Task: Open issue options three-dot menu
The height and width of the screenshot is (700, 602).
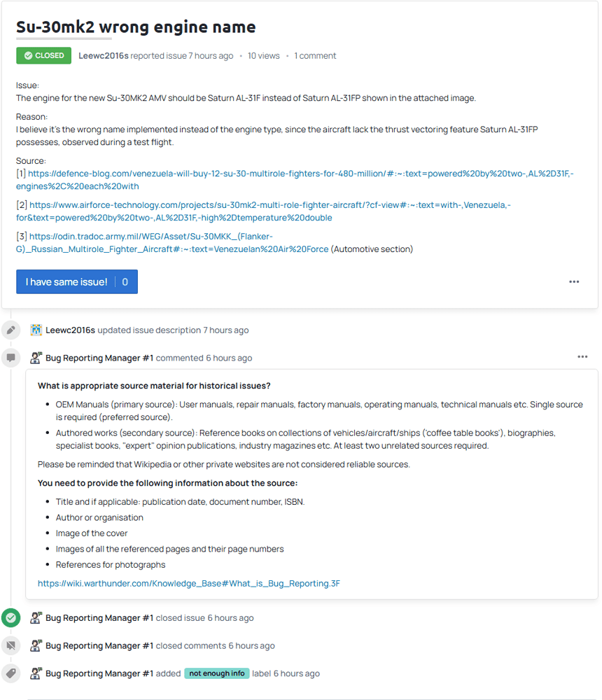Action: [574, 282]
